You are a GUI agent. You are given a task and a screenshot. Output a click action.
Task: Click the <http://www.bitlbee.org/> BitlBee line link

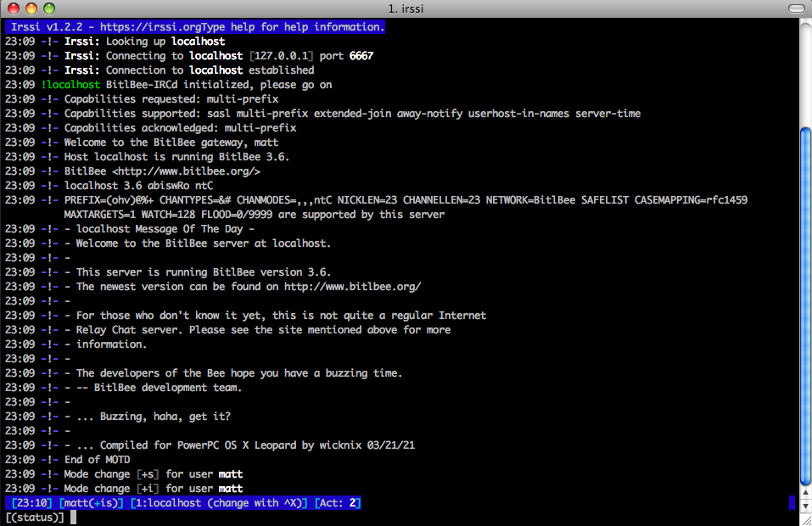click(x=187, y=171)
